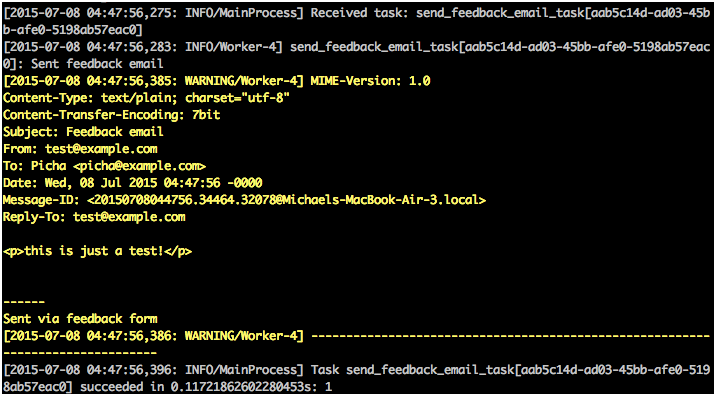Click the Content-Type text/plain line
The width and height of the screenshot is (716, 396).
(x=146, y=98)
